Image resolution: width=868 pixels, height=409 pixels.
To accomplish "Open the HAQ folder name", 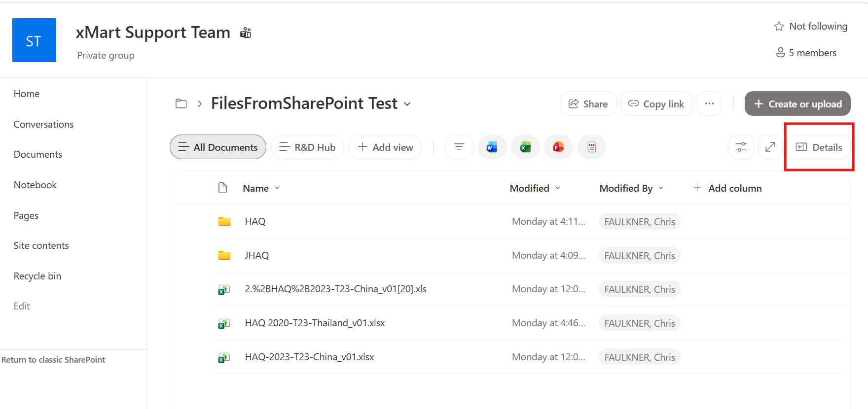I will click(x=255, y=221).
